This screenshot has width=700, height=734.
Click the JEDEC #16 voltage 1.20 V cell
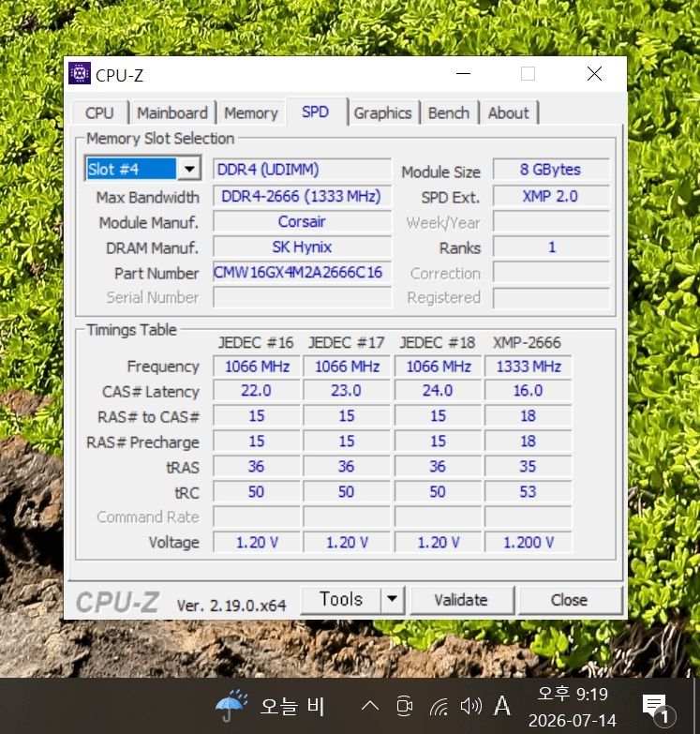[x=257, y=542]
